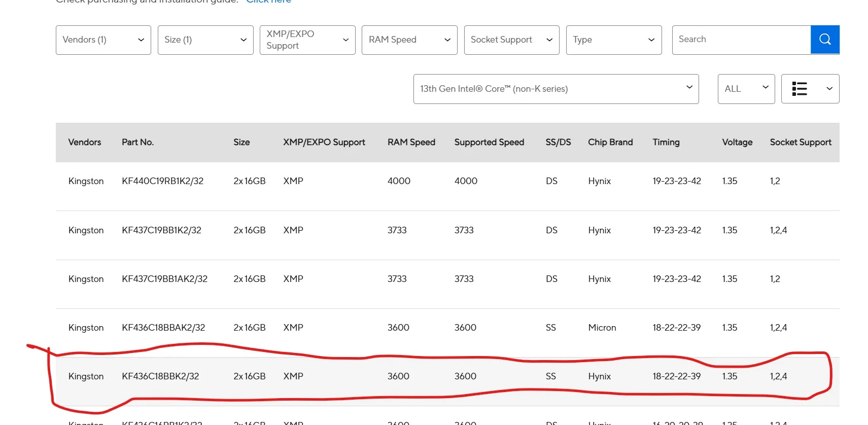Open the ALL dropdown selector
This screenshot has width=868, height=425.
click(746, 89)
